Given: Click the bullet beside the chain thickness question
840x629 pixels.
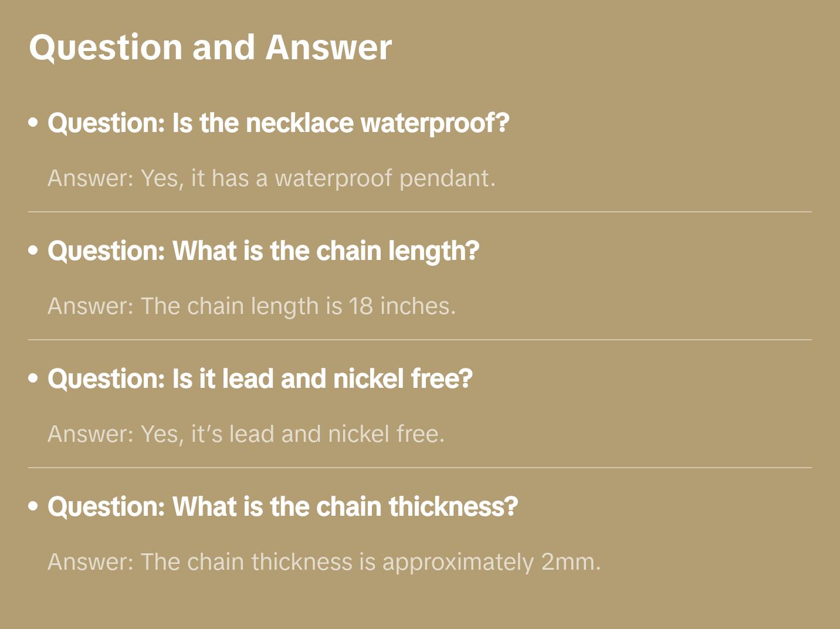Looking at the screenshot, I should coord(33,507).
